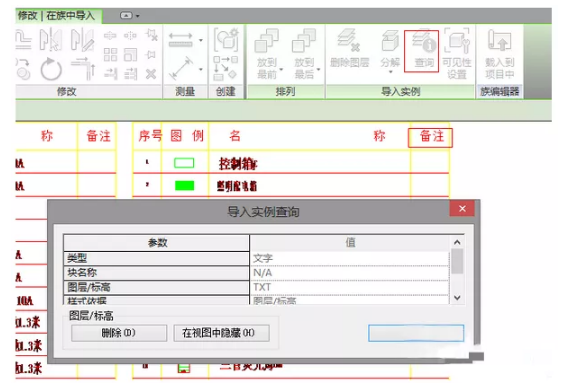The image size is (561, 390).
Task: Click the 删除 (D) button in dialog
Action: tap(119, 333)
